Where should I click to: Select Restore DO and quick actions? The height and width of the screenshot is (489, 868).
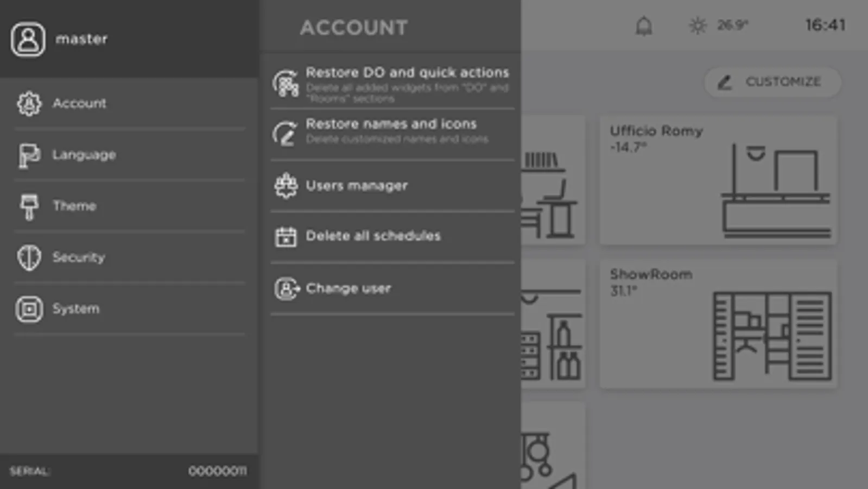click(x=392, y=83)
